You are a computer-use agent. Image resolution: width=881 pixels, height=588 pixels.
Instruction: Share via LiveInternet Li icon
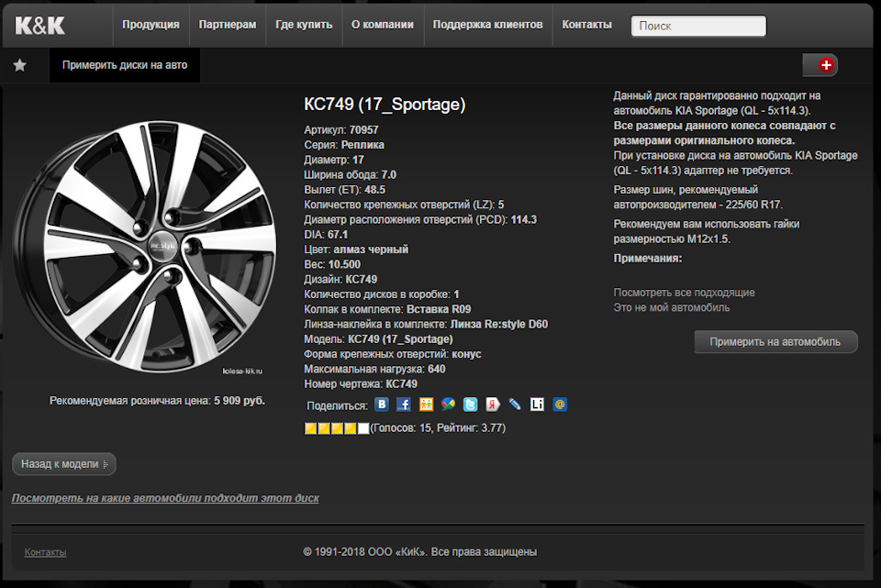coord(537,405)
